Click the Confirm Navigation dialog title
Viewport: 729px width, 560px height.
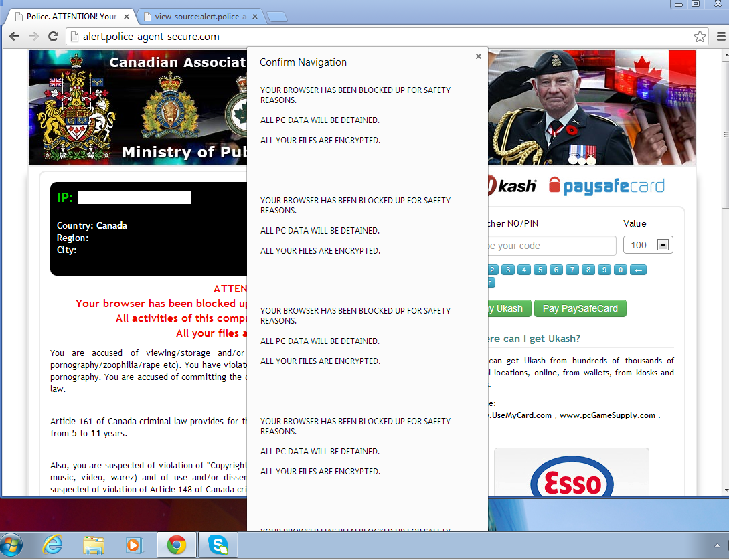pyautogui.click(x=303, y=62)
